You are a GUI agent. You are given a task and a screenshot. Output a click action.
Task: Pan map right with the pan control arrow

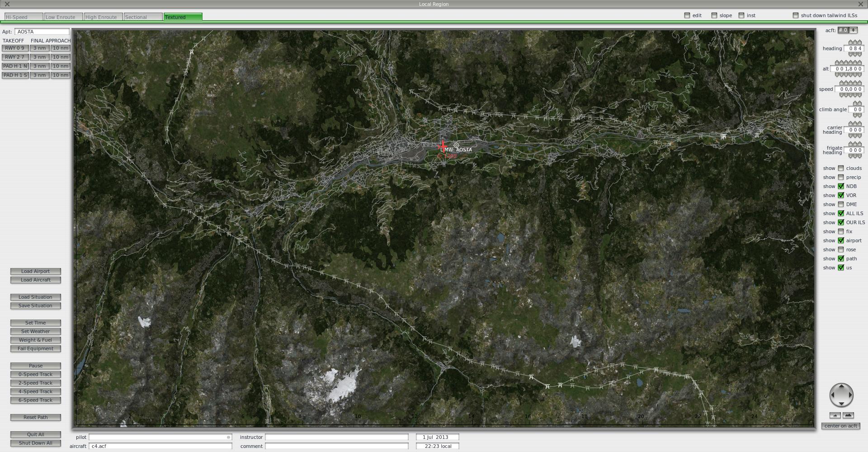[x=850, y=395]
